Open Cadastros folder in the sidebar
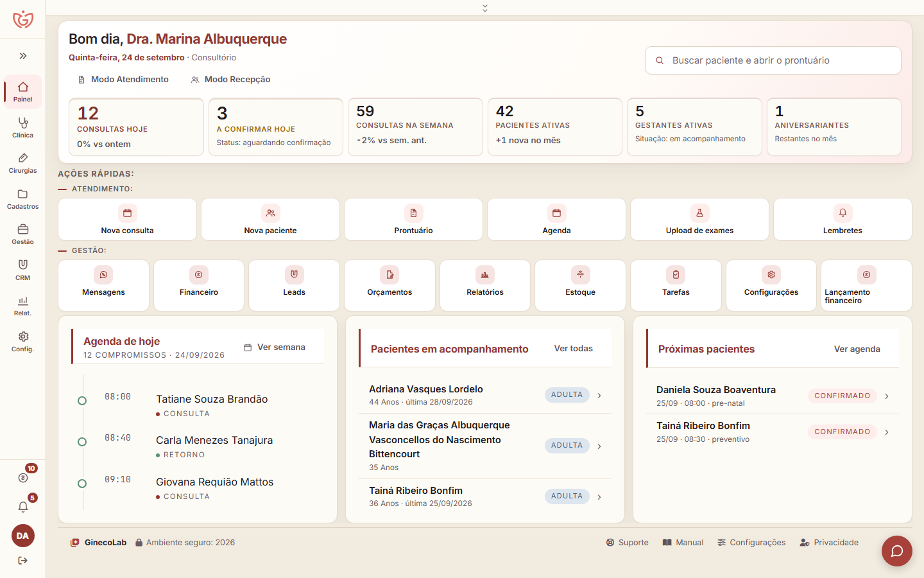Screen dimensions: 924x578 (22, 199)
